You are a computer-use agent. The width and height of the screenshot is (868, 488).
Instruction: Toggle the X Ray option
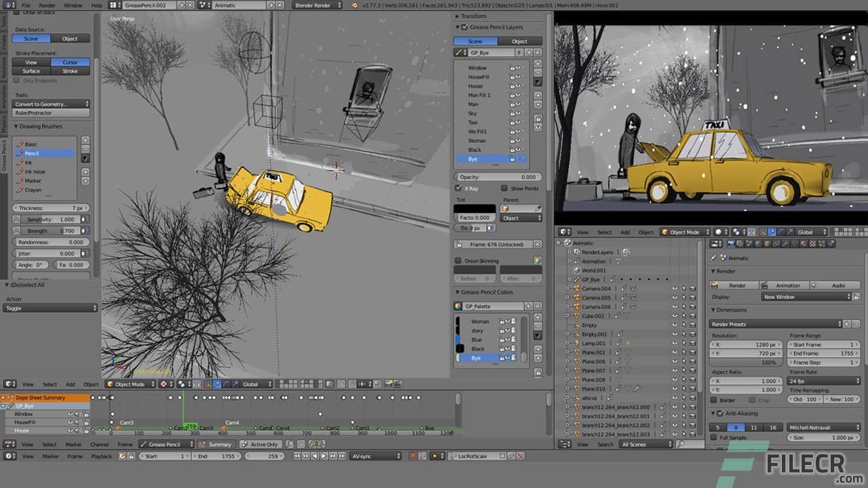click(459, 188)
